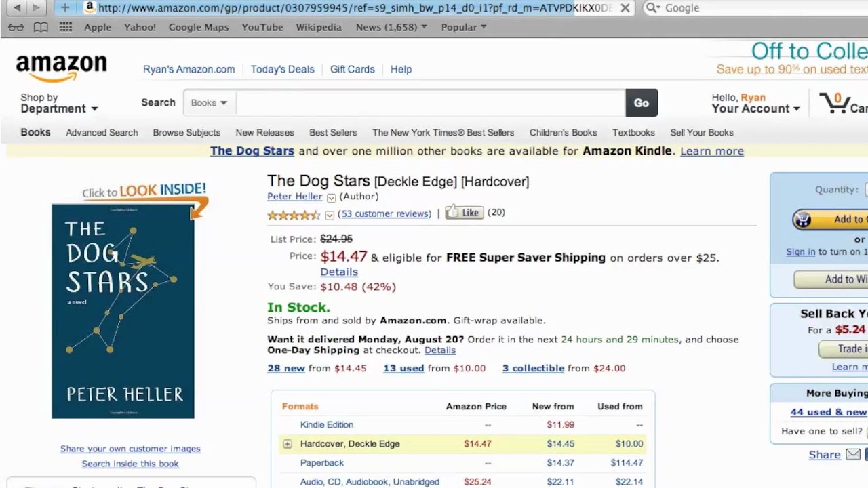868x488 pixels.
Task: Show bookmarks via the open-book icon
Action: click(x=41, y=27)
